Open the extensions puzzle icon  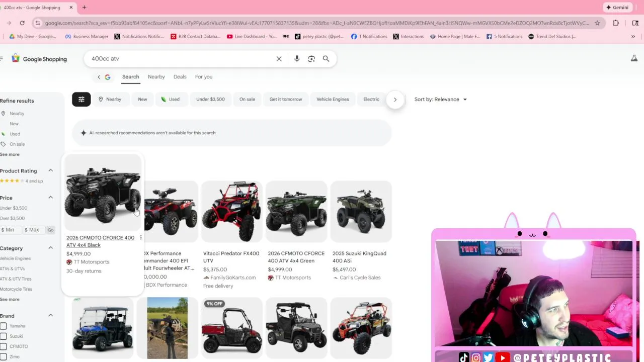[616, 23]
